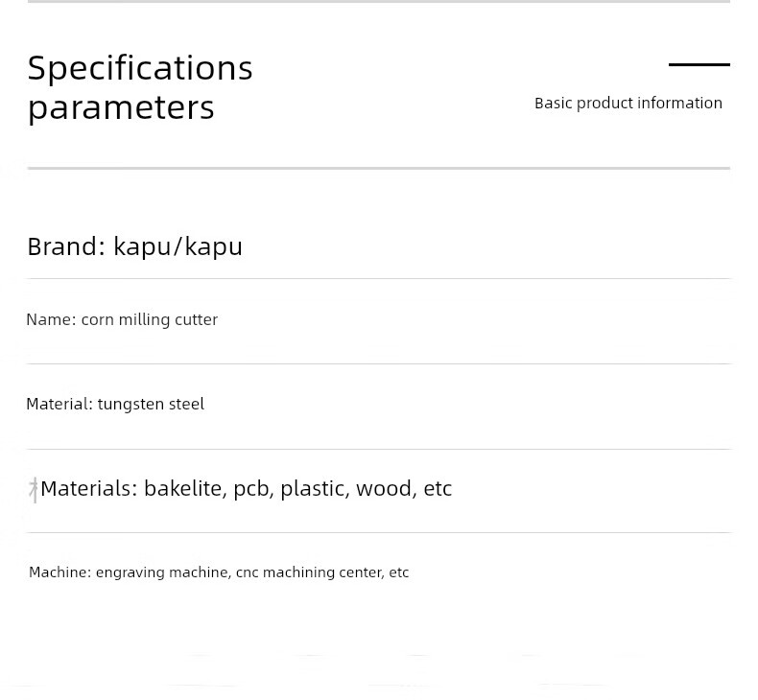Click the "Materials:" label
Screen dimensions: 758x700
[89, 488]
